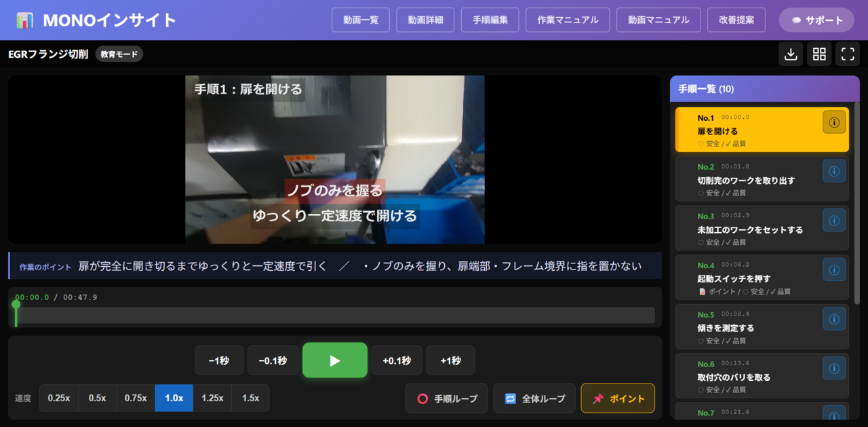This screenshot has width=868, height=427.
Task: Click the MONOインサイト chart logo icon
Action: [x=24, y=20]
